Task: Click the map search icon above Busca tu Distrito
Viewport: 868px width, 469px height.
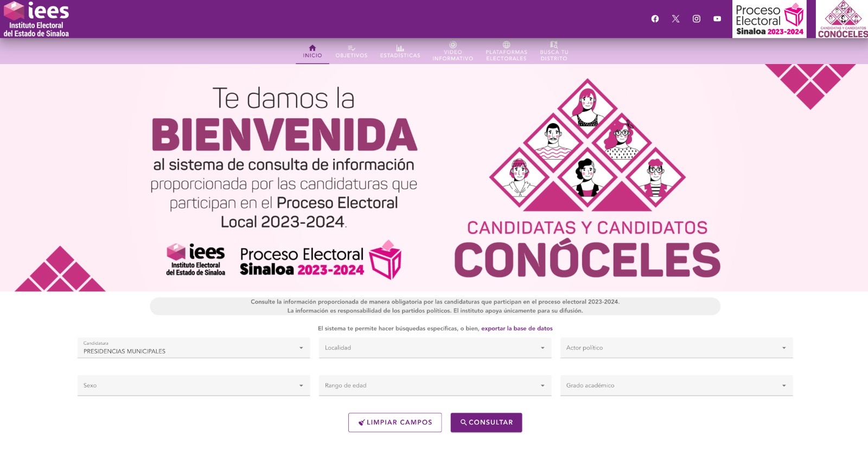Action: tap(554, 45)
